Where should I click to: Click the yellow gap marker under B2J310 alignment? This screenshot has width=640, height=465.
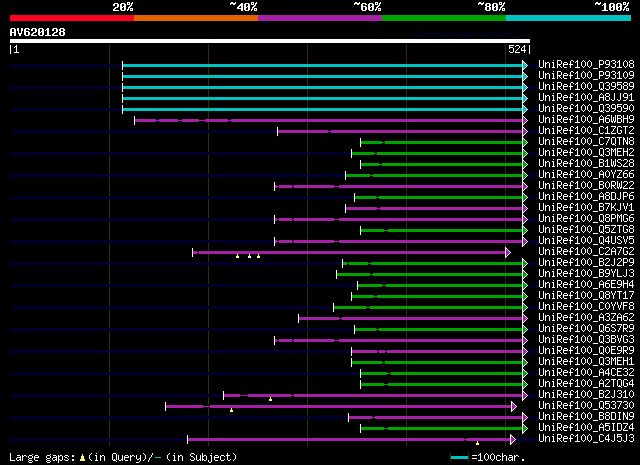coord(270,399)
